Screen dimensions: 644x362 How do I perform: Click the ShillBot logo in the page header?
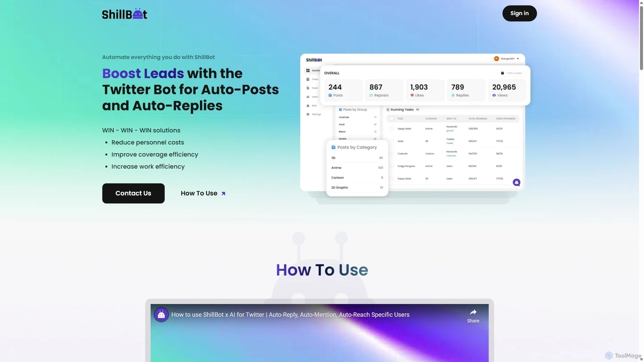coord(124,14)
